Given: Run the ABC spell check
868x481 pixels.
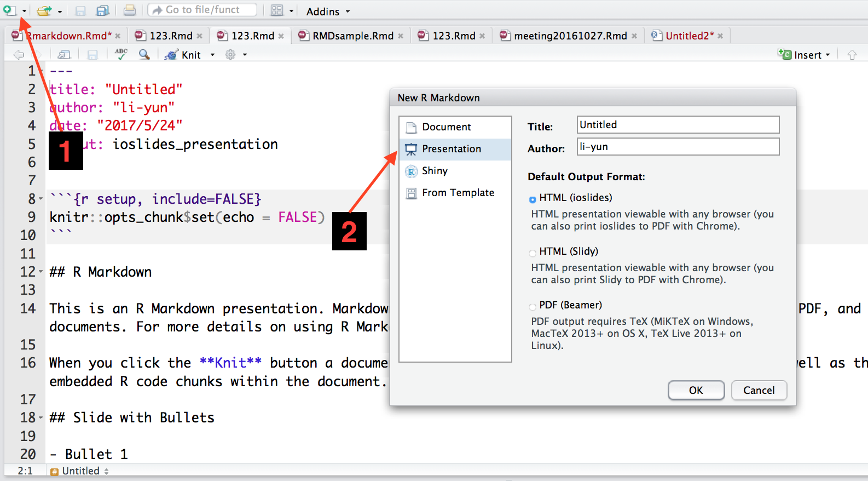Looking at the screenshot, I should tap(121, 54).
